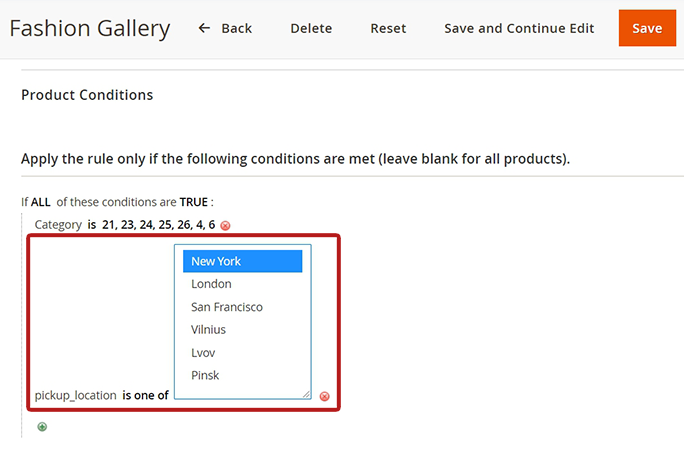Edit the Category IDs value 21, 23, 24
This screenshot has width=684, height=449.
(x=158, y=225)
